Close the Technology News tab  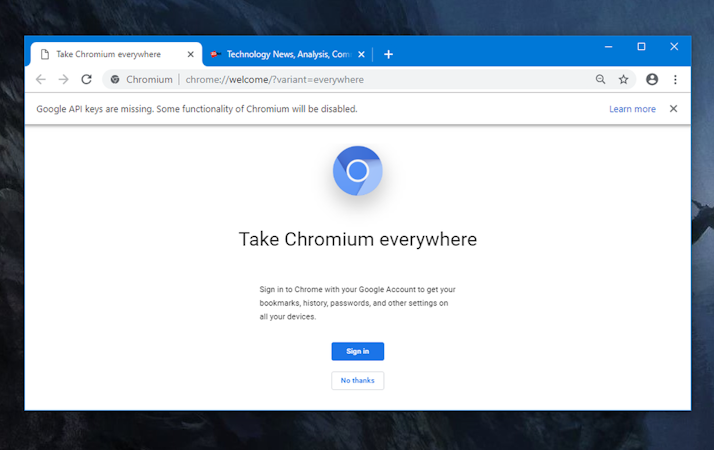tap(362, 54)
